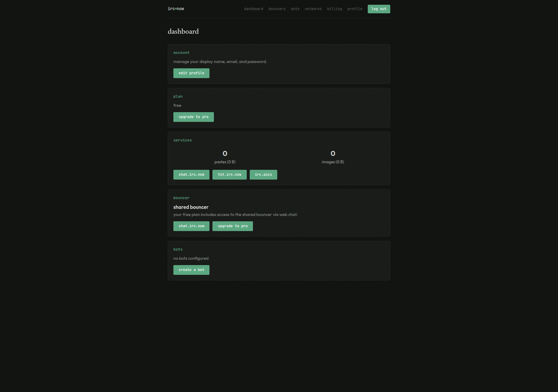Open the dashboard nav link
The height and width of the screenshot is (392, 558).
click(x=253, y=9)
